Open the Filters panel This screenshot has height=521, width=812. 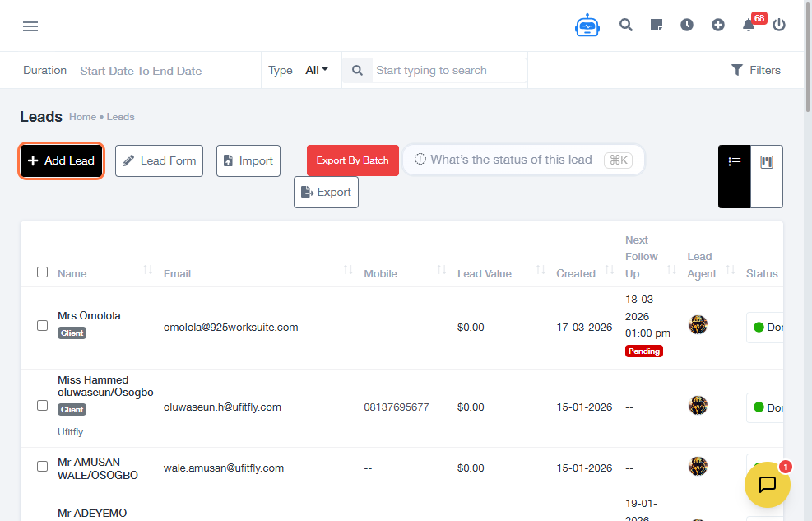(755, 71)
